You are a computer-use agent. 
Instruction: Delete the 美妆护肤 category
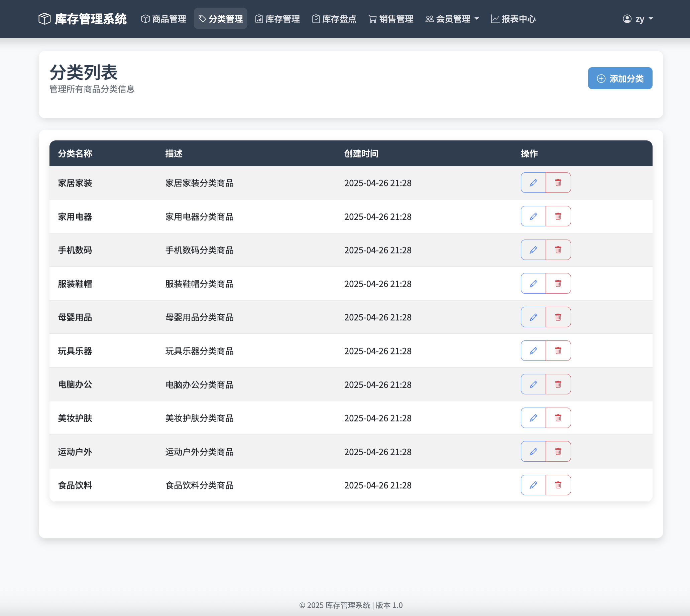point(558,418)
